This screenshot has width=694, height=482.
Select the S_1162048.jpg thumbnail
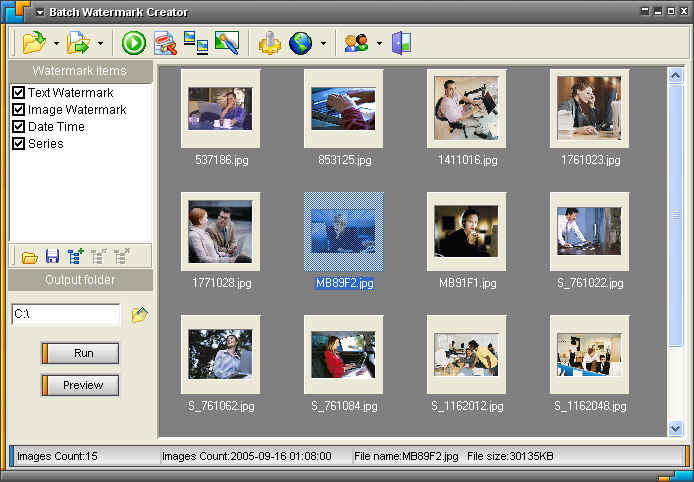click(590, 355)
